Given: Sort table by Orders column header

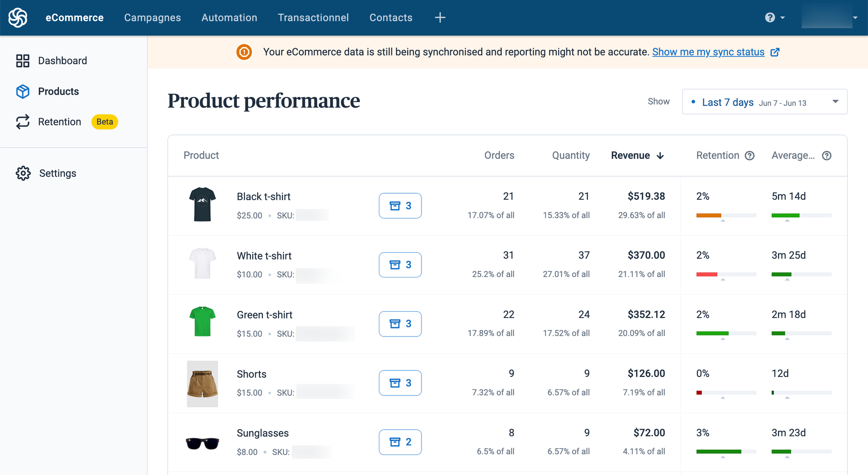Looking at the screenshot, I should [499, 155].
